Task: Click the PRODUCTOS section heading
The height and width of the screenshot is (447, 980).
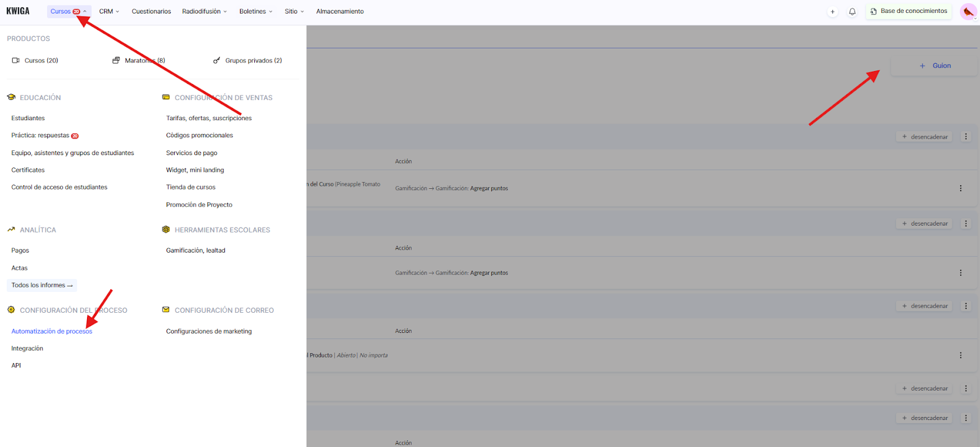Action: [29, 39]
